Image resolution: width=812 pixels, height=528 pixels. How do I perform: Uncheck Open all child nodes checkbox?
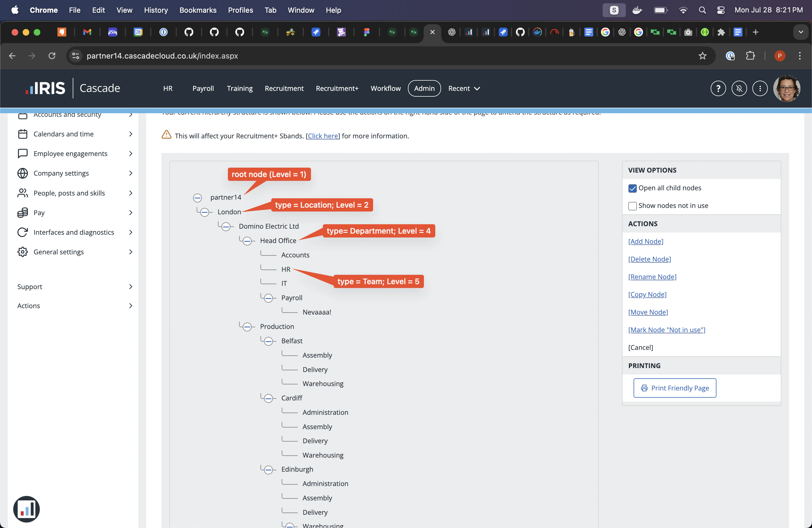click(632, 188)
